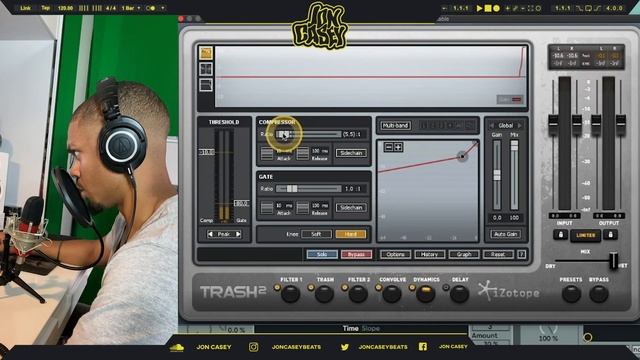This screenshot has height=360, width=640.
Task: Click the Dynamics module knob button
Action: [425, 294]
